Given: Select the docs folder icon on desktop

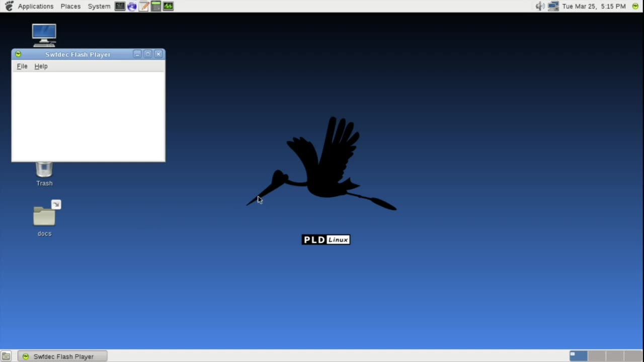Looking at the screenshot, I should [44, 215].
